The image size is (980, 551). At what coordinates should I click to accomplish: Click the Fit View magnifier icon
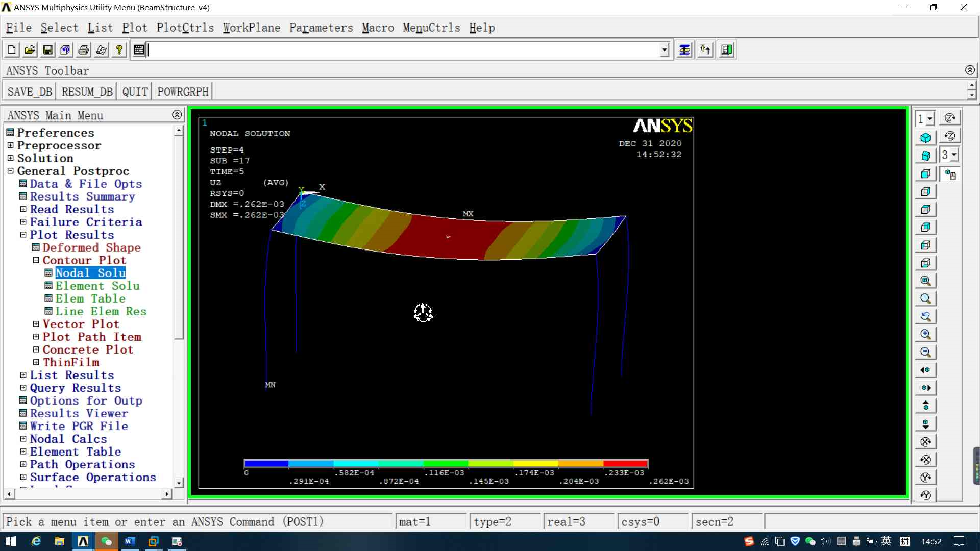point(925,281)
